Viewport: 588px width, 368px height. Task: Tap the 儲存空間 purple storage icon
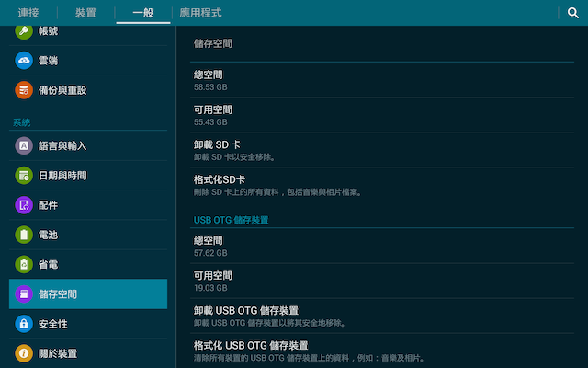(24, 294)
